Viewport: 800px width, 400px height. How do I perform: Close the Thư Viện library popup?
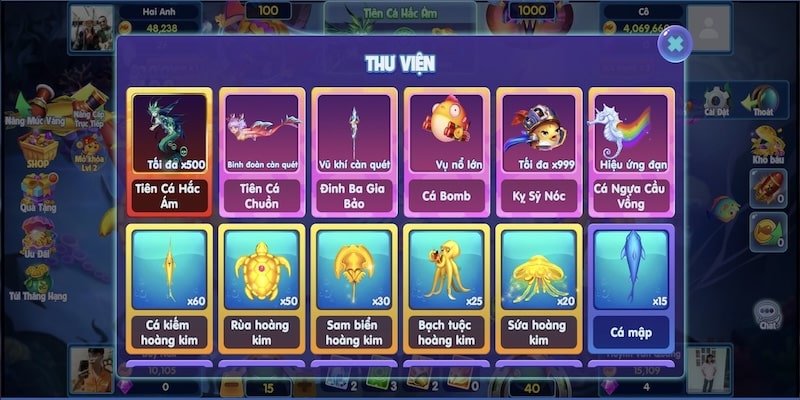point(674,44)
